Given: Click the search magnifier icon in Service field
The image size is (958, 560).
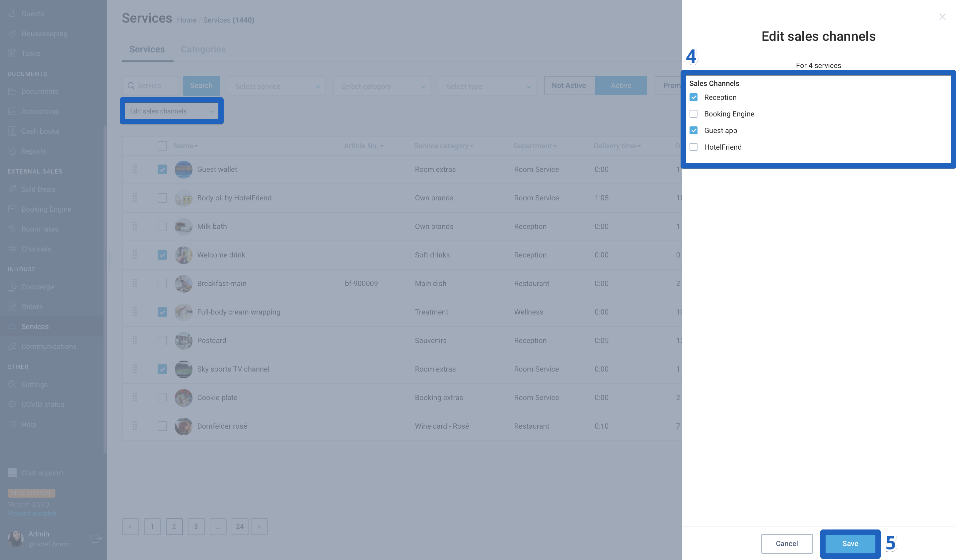Looking at the screenshot, I should click(131, 86).
